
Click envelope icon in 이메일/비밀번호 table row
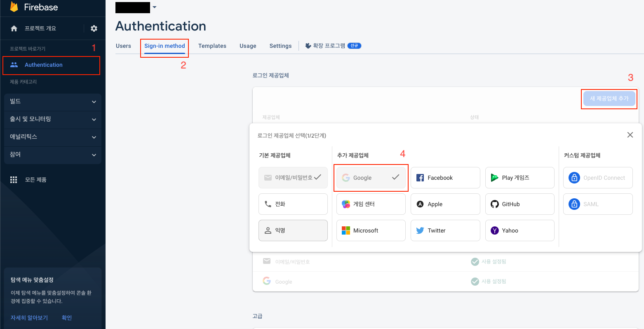point(267,261)
